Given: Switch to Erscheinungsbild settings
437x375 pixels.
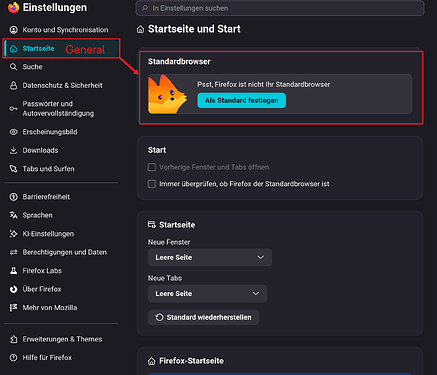Looking at the screenshot, I should point(61,132).
